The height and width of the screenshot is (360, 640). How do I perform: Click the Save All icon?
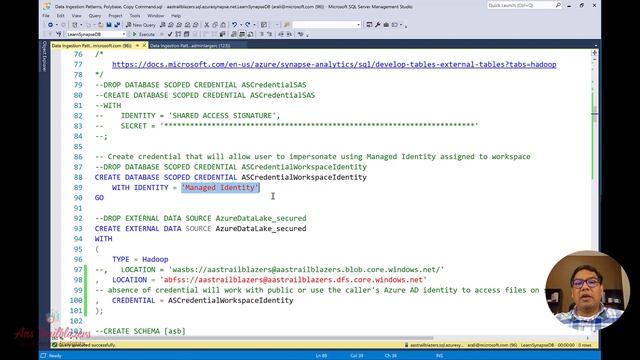(117, 25)
